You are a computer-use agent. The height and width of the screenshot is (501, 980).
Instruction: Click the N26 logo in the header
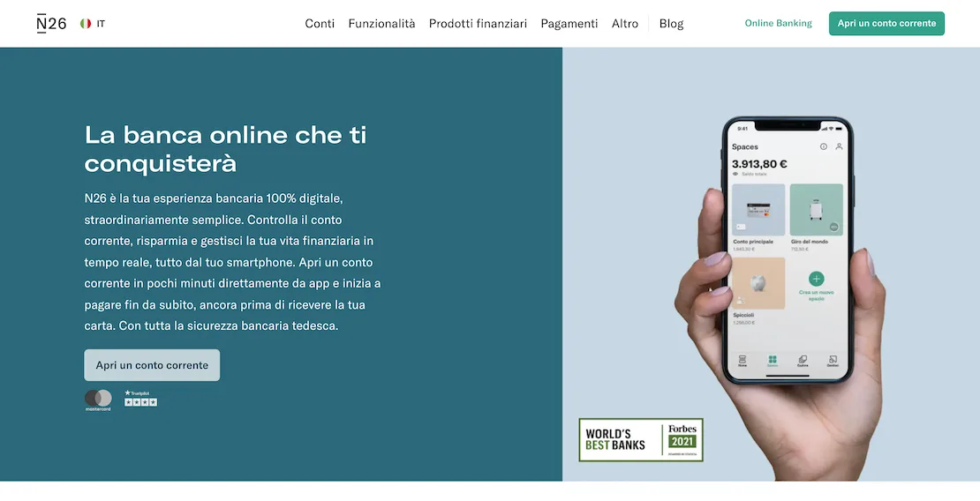[52, 24]
